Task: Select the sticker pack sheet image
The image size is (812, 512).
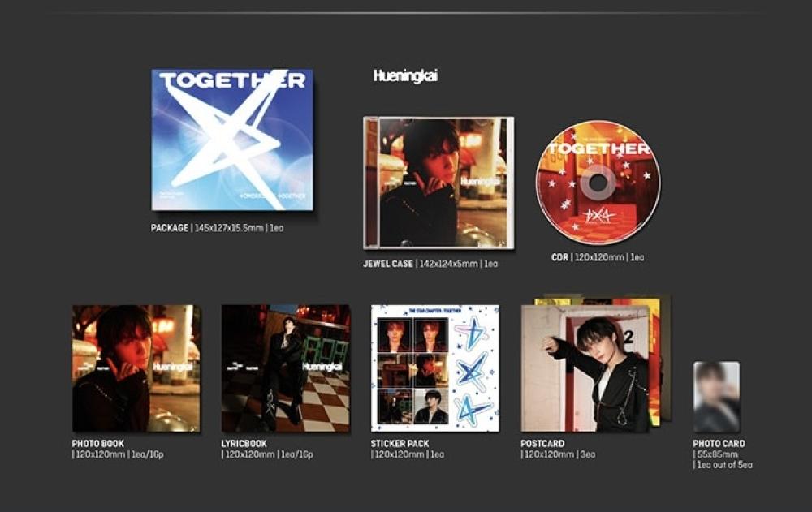Action: click(x=434, y=368)
